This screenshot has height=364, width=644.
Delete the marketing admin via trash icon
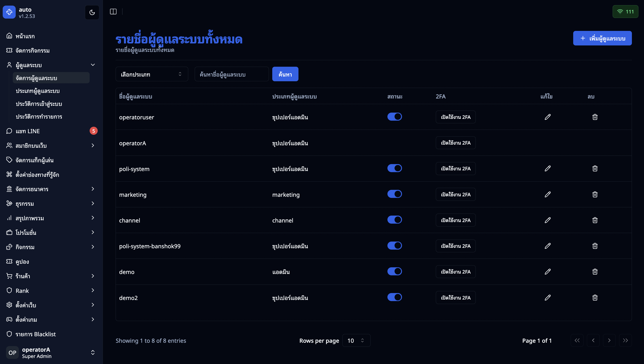pyautogui.click(x=595, y=194)
